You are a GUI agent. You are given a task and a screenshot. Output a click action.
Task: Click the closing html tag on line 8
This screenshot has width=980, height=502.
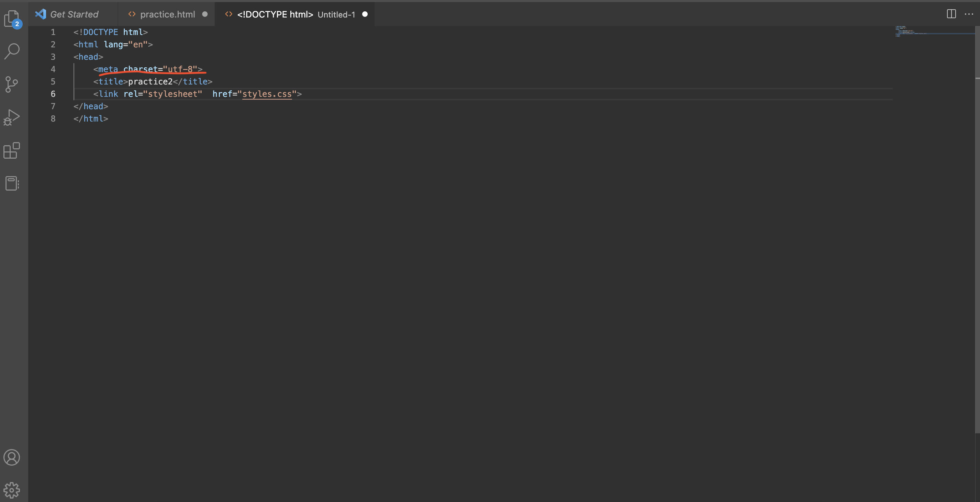coord(91,118)
